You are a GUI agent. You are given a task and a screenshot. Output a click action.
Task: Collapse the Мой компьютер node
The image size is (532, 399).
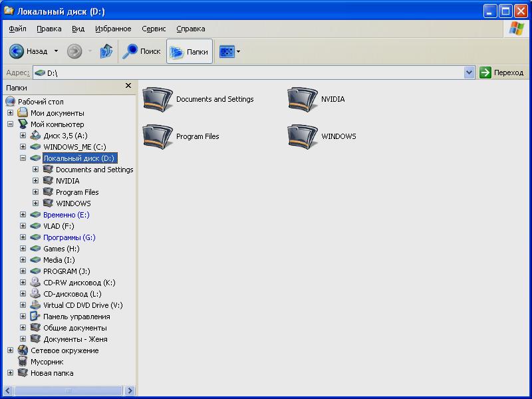[10, 124]
